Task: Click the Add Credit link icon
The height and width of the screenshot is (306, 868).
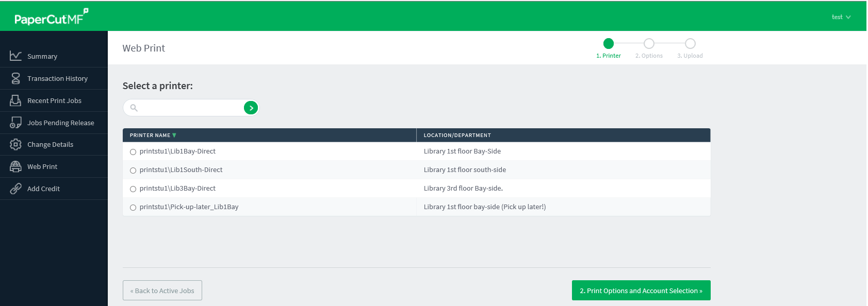Action: click(15, 189)
